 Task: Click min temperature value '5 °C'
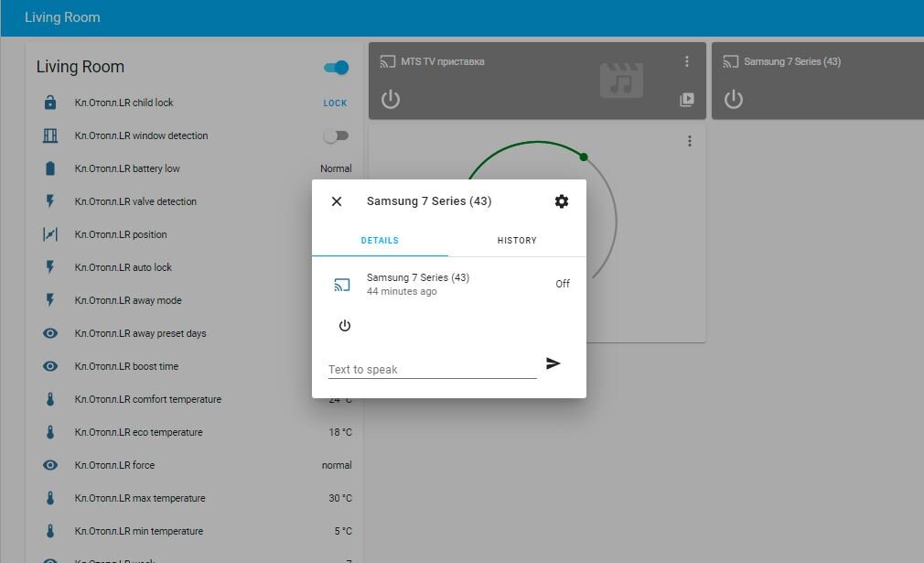(343, 531)
